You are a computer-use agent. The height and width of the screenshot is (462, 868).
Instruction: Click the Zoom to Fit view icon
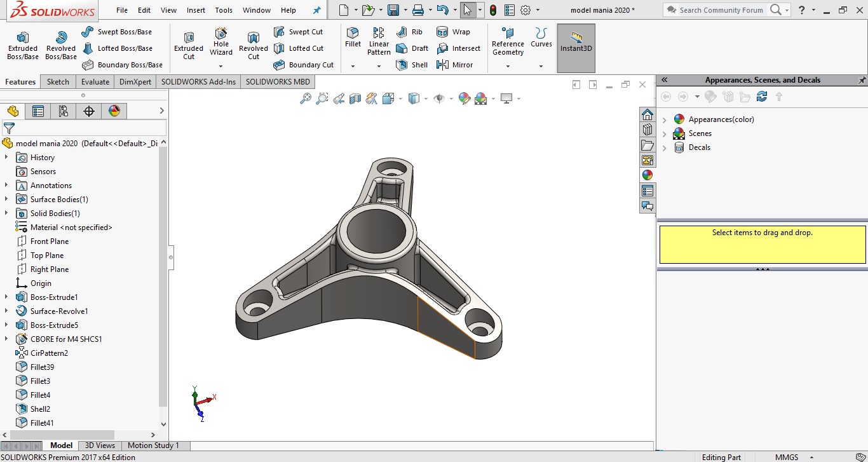click(306, 99)
